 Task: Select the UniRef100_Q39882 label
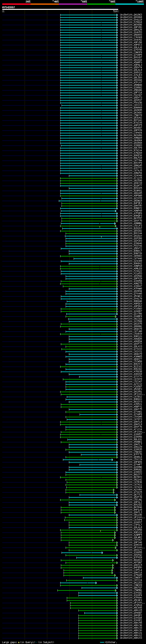(131, 87)
